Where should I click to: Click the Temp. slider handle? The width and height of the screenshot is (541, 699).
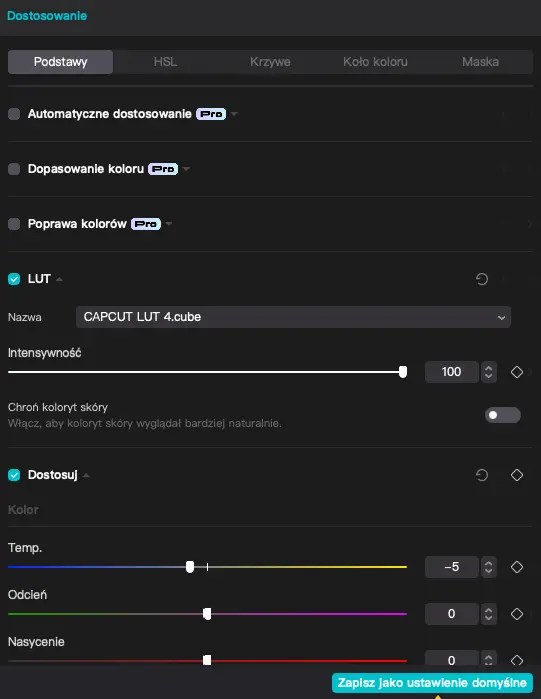[190, 567]
